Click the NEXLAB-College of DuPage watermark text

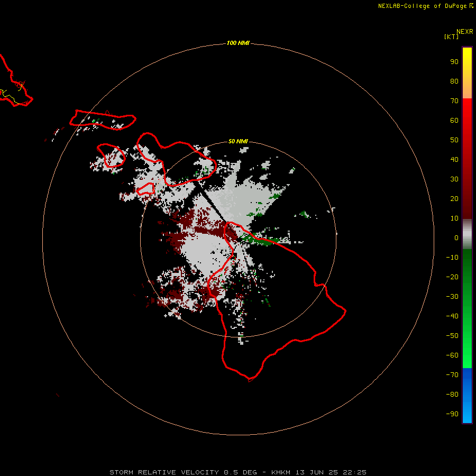(425, 6)
